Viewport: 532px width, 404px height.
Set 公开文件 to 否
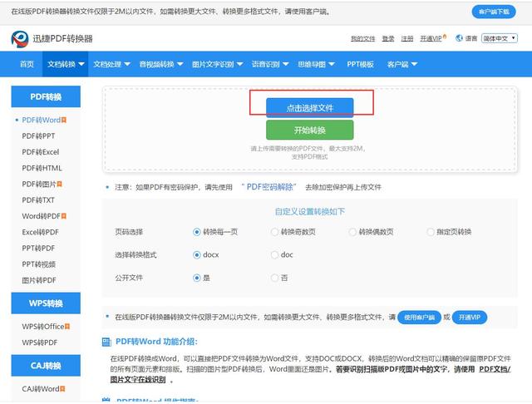[x=274, y=278]
